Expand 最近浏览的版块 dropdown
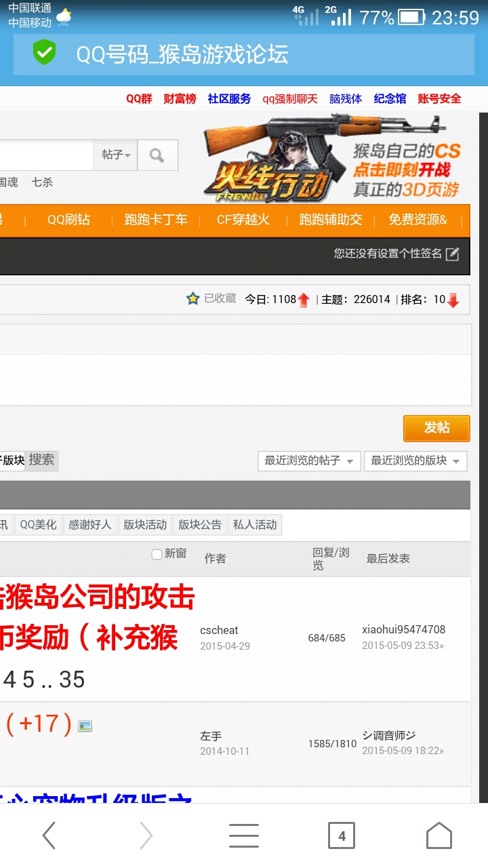The height and width of the screenshot is (868, 488). [x=415, y=461]
